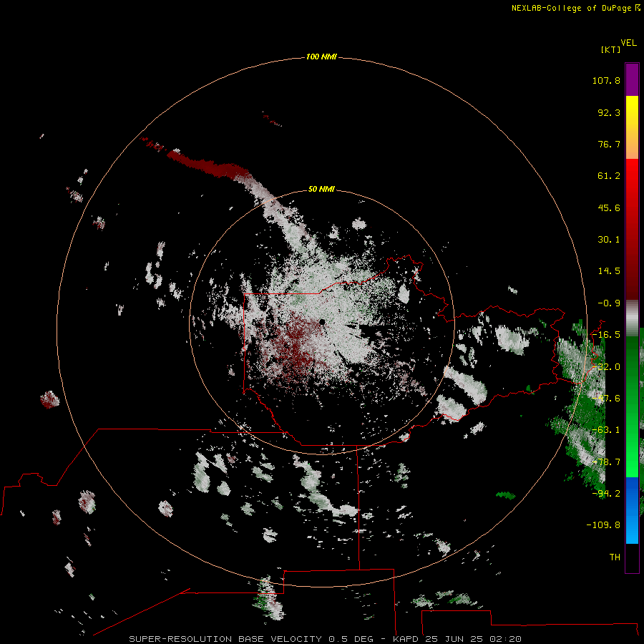644x644 pixels.
Task: Select the -109.8 velocity scale value
Action: pos(603,525)
